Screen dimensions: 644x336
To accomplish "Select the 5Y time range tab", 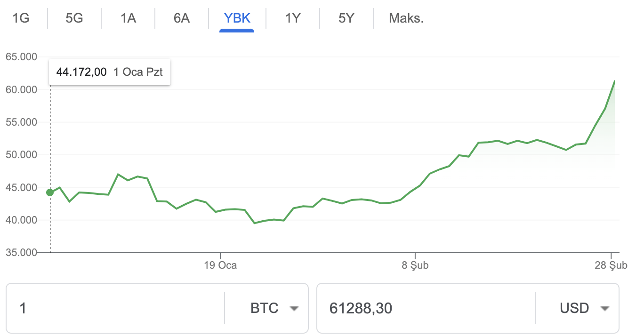I will pos(346,18).
